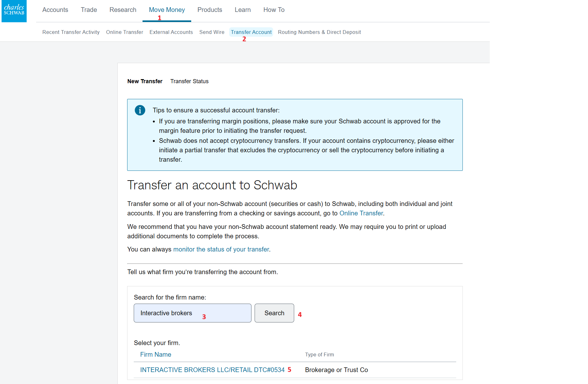Select the Move Money menu
This screenshot has height=384, width=588.
tap(167, 10)
